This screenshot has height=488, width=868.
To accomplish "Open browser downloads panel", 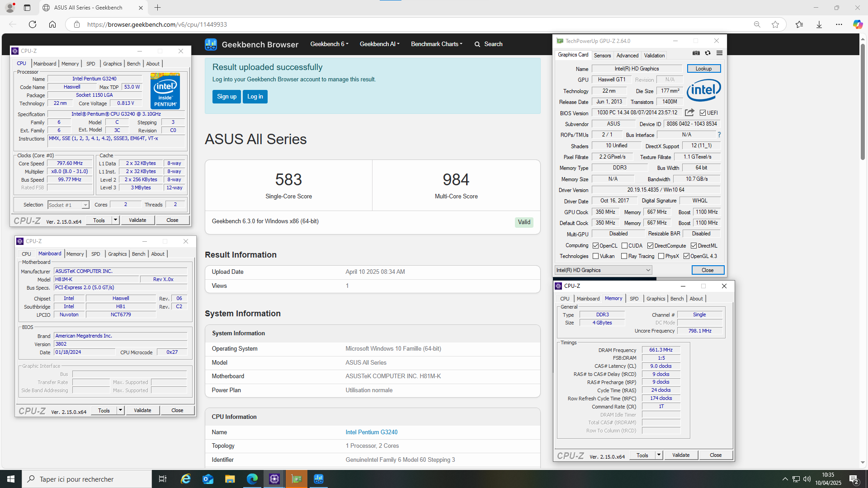I will [x=819, y=24].
